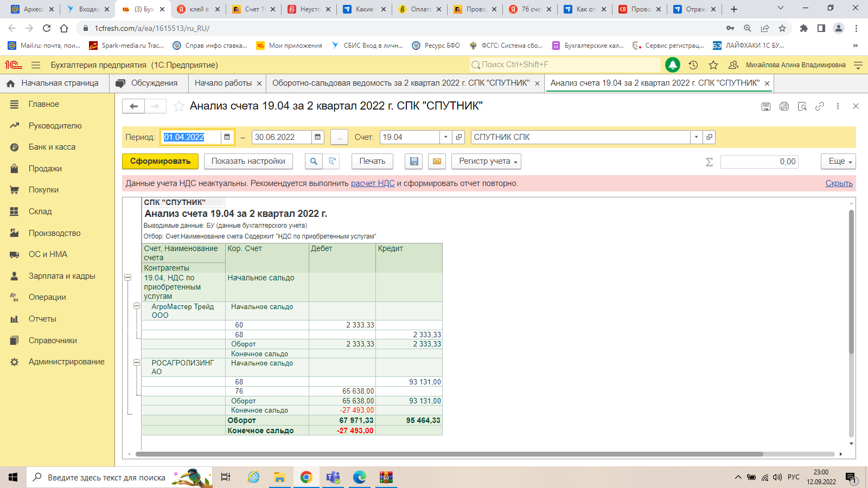Viewport: 868px width, 488px height.
Task: Open Регистр учета dropdown
Action: coord(487,161)
